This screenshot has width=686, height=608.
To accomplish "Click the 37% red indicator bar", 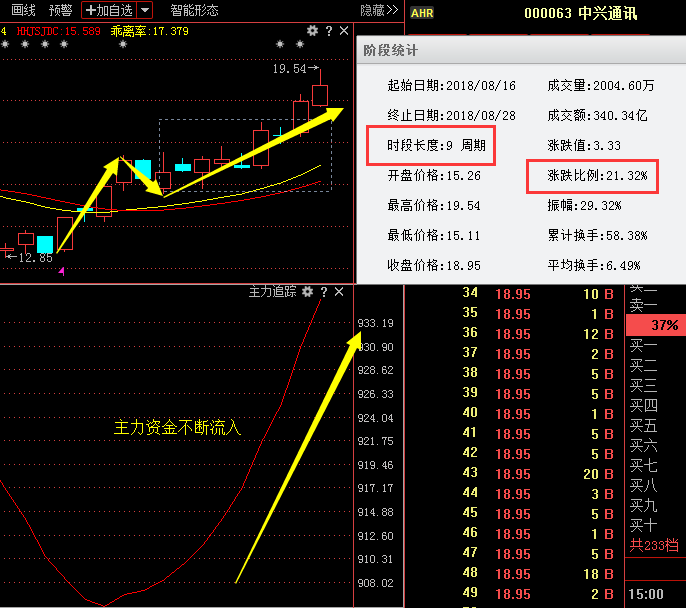I will point(656,325).
